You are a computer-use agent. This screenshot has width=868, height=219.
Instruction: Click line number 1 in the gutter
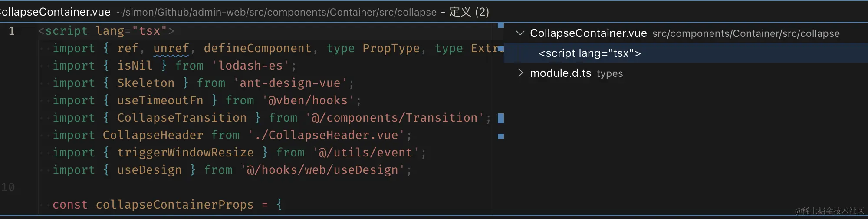[12, 31]
